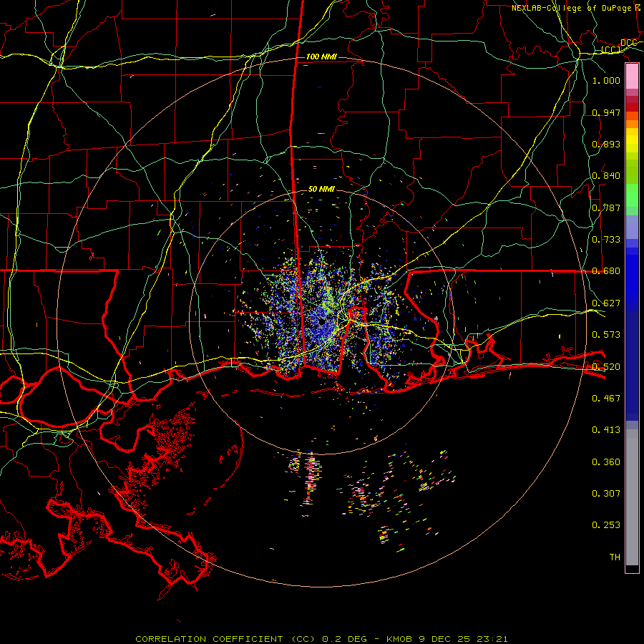Click the DCC label above the legend
Viewport: 644px width, 644px height.
(628, 43)
